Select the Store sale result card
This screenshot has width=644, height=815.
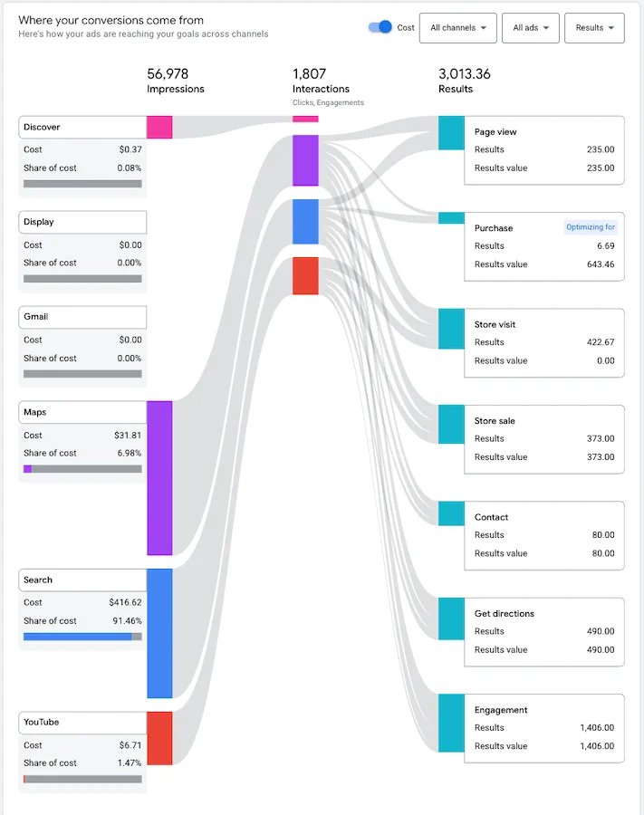pos(543,439)
